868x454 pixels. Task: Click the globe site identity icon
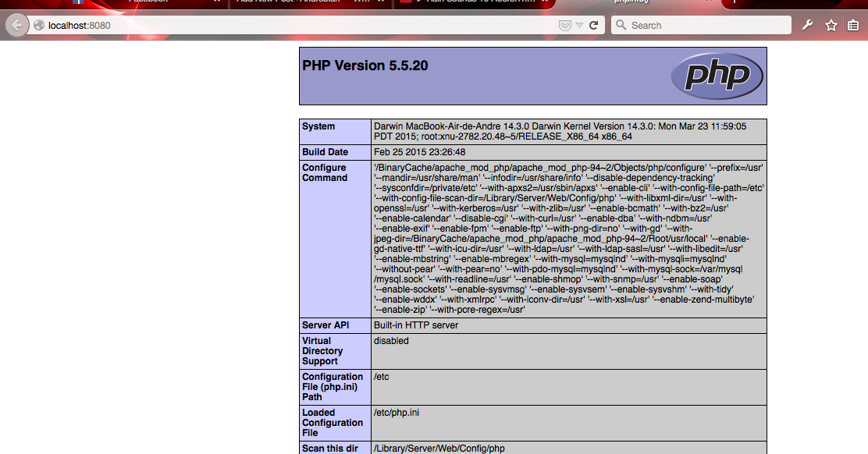[39, 26]
